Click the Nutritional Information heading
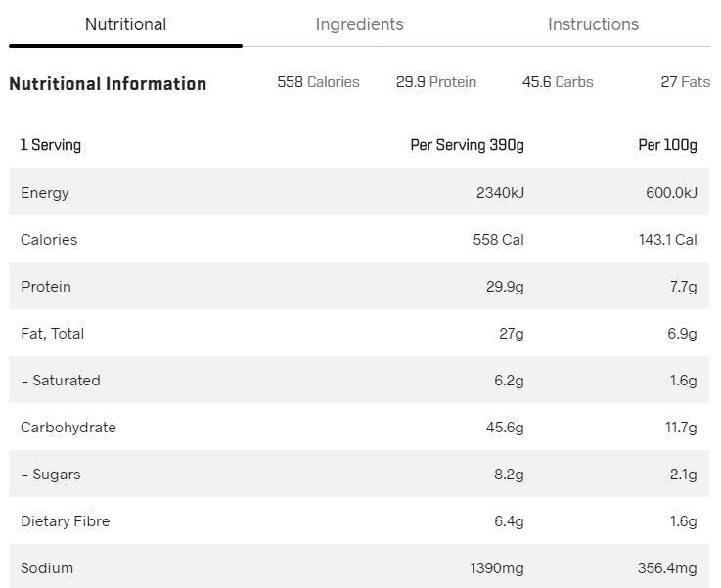 [108, 84]
